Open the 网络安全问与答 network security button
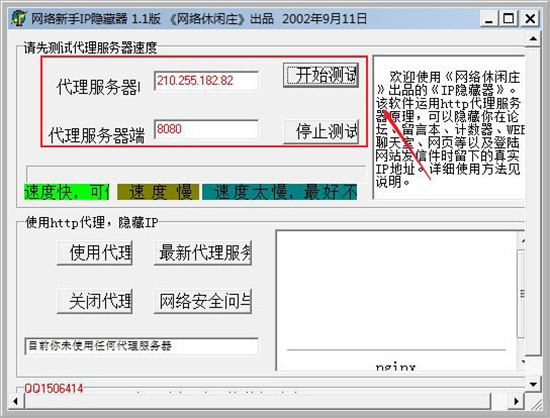550x418 pixels. coord(203,301)
